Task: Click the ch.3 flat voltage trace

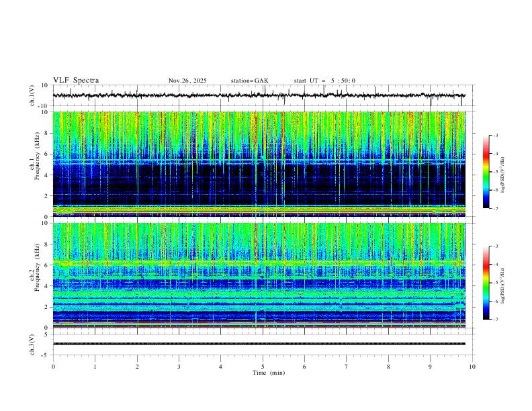Action: tap(259, 344)
